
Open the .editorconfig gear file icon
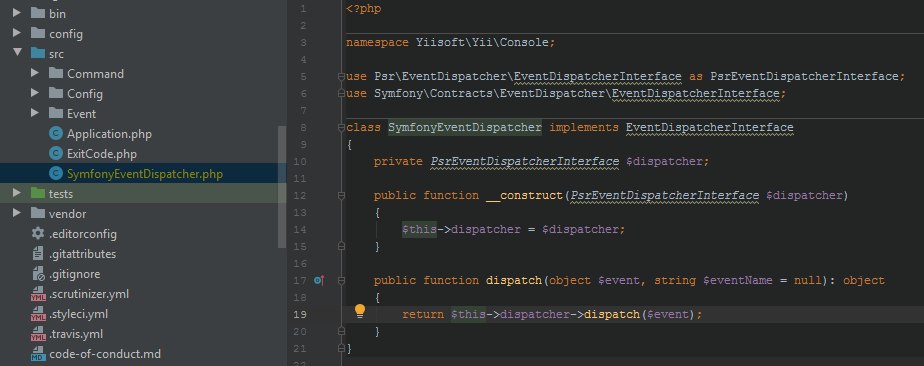tap(38, 233)
